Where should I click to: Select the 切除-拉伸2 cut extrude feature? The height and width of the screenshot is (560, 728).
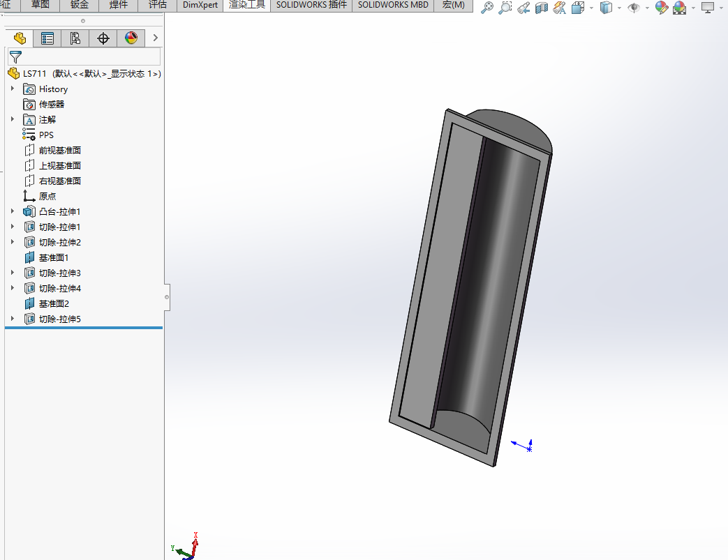click(x=52, y=242)
